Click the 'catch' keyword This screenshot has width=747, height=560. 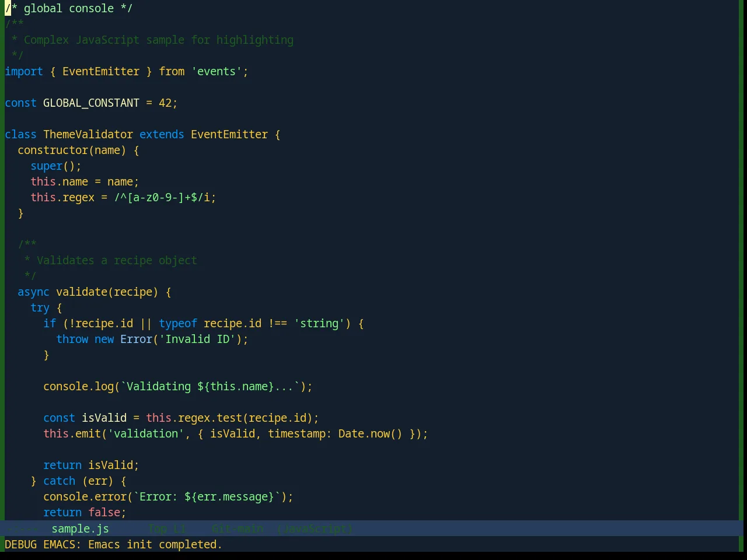point(59,481)
